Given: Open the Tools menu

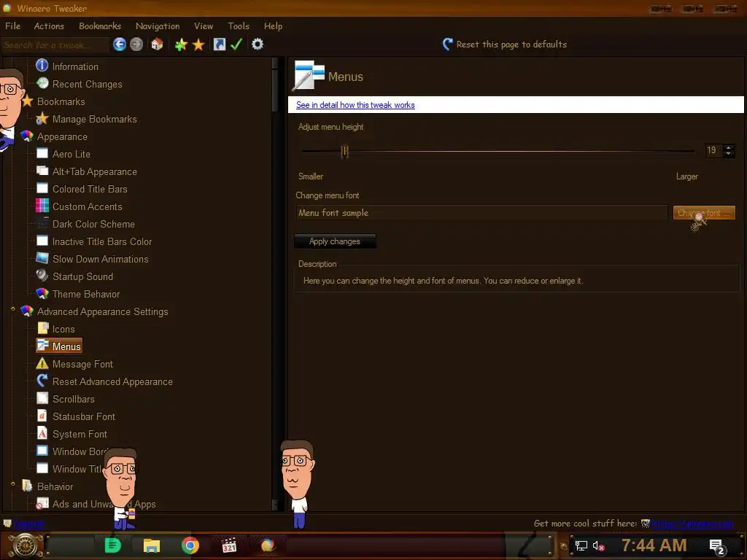Looking at the screenshot, I should [x=239, y=26].
